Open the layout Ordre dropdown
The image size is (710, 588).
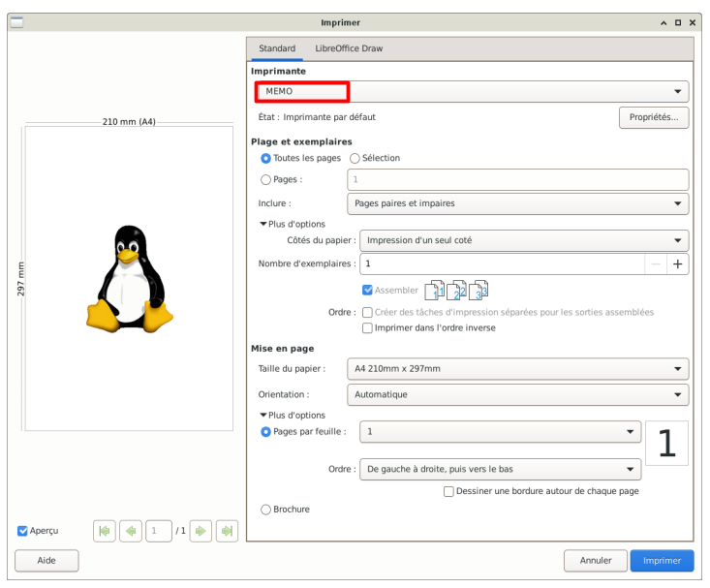pos(501,469)
